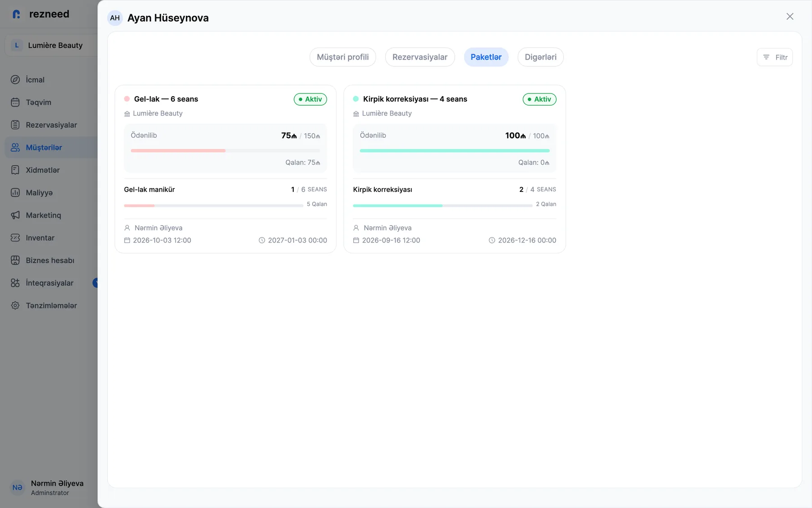Click Gel-lak payment progress bar
The height and width of the screenshot is (508, 812).
(x=226, y=151)
